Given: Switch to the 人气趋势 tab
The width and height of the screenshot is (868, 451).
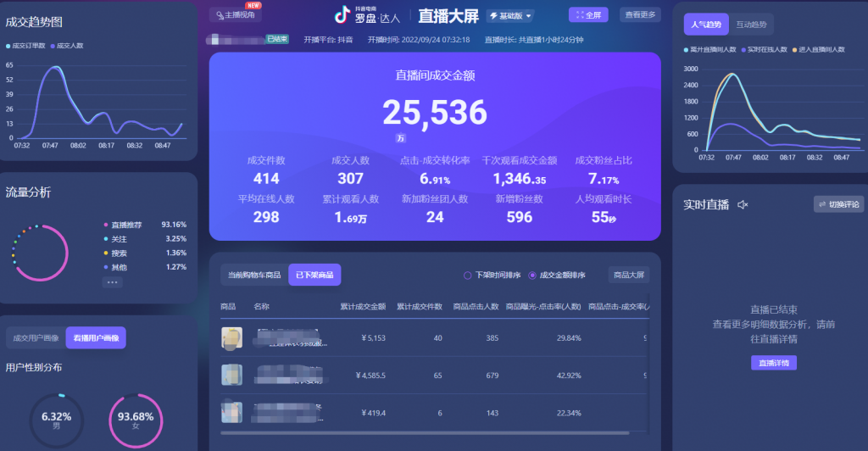Looking at the screenshot, I should (706, 25).
